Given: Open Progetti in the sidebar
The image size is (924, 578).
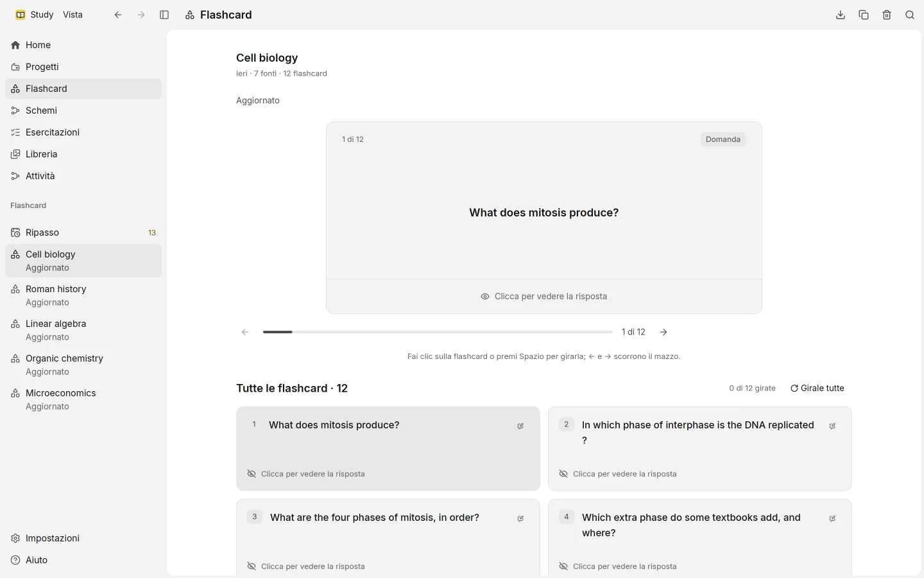Looking at the screenshot, I should (83, 67).
